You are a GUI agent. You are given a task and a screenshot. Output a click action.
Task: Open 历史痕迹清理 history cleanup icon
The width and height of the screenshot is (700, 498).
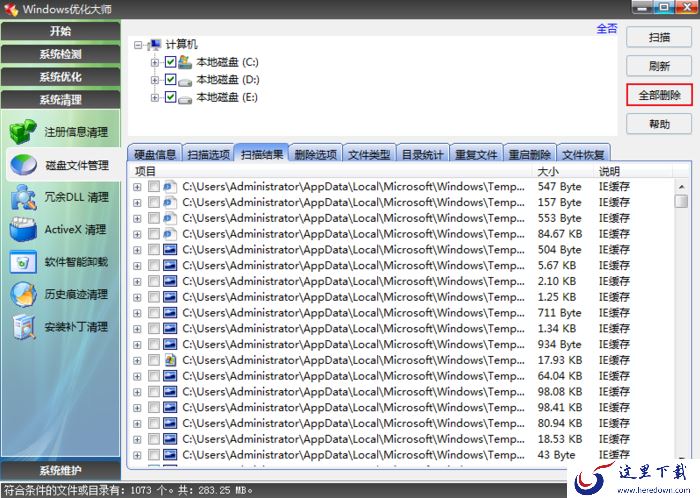pos(24,295)
